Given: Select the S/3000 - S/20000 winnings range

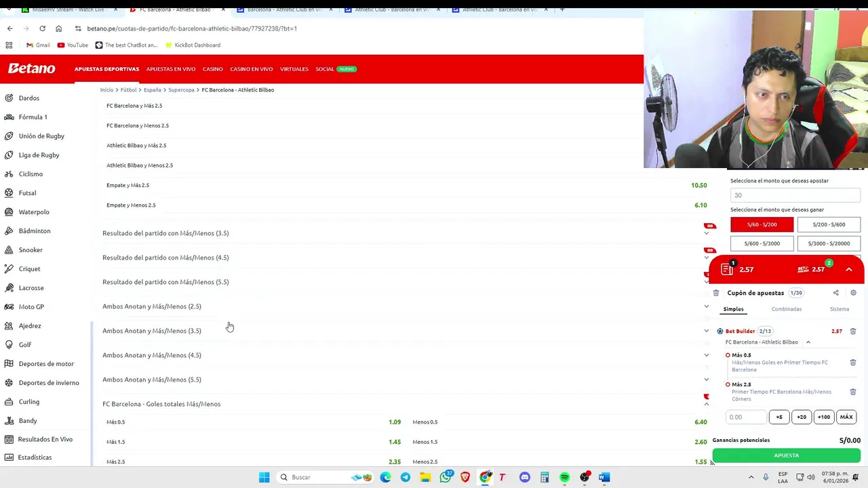Looking at the screenshot, I should click(x=829, y=243).
